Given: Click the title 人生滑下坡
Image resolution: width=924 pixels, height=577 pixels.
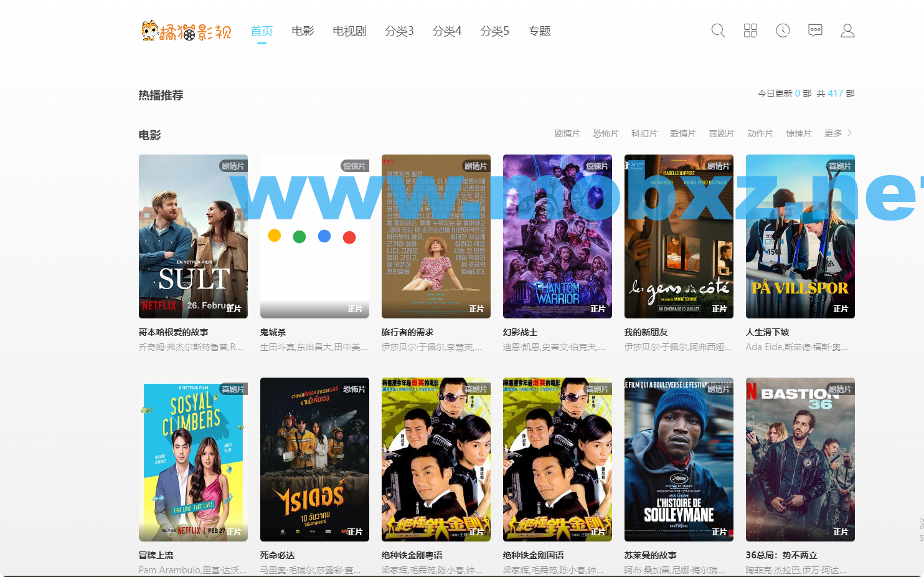Looking at the screenshot, I should tap(767, 332).
